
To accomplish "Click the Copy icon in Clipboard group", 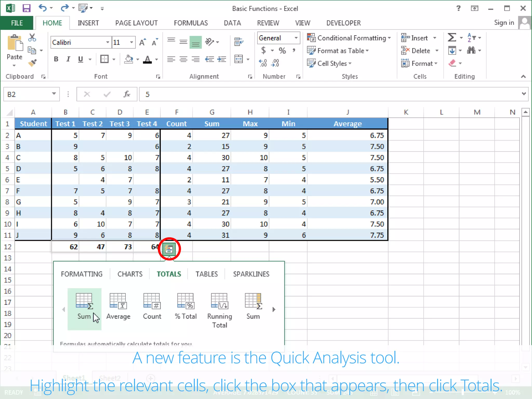I will (x=32, y=50).
